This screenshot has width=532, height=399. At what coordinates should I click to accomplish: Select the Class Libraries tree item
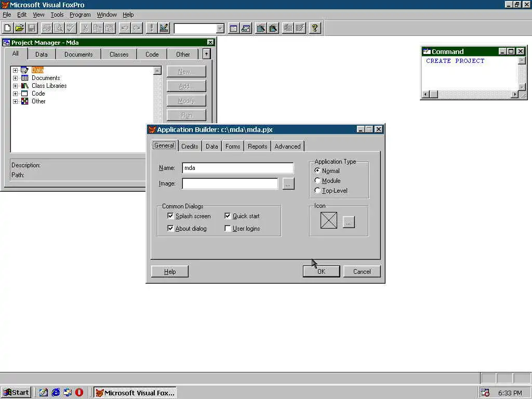[49, 86]
